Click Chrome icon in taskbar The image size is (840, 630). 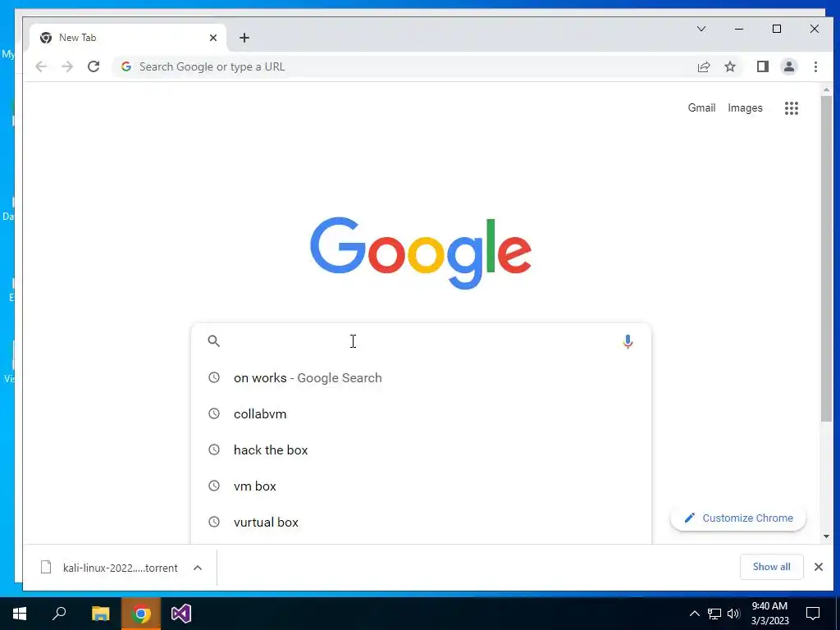(141, 614)
